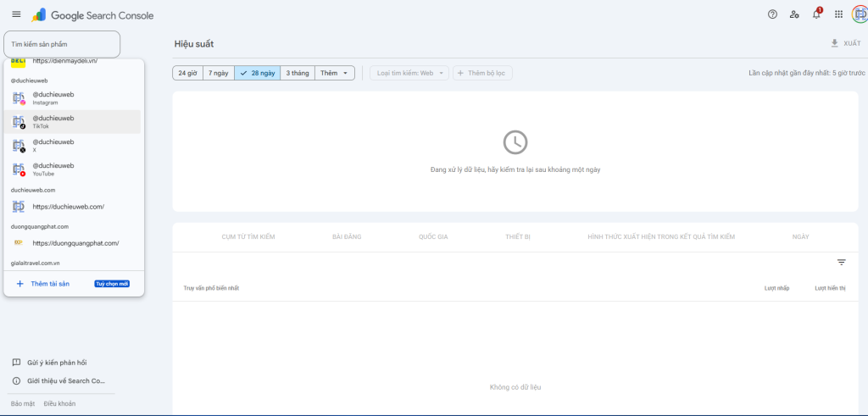This screenshot has height=416, width=868.
Task: Click the feedback icon in sidebar
Action: 17,363
